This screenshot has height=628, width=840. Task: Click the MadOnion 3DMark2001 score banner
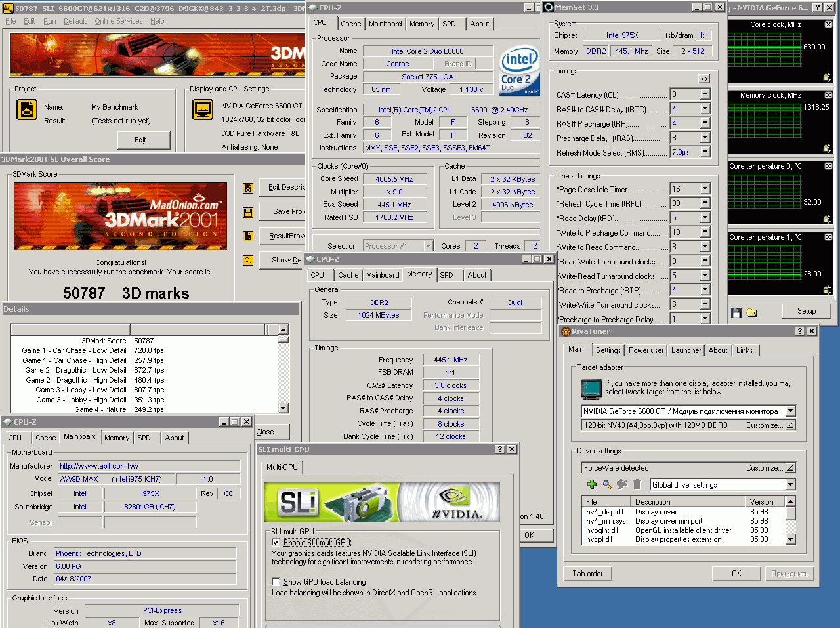[121, 216]
